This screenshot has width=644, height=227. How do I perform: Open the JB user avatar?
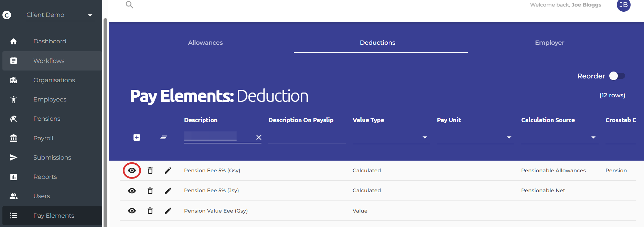click(623, 5)
